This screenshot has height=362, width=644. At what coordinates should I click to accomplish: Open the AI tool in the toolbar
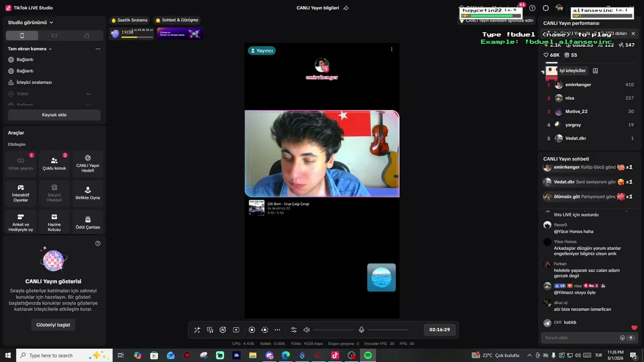click(x=223, y=330)
